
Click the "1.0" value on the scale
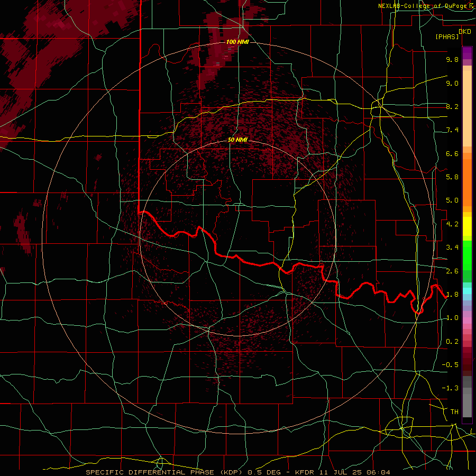coord(452,318)
